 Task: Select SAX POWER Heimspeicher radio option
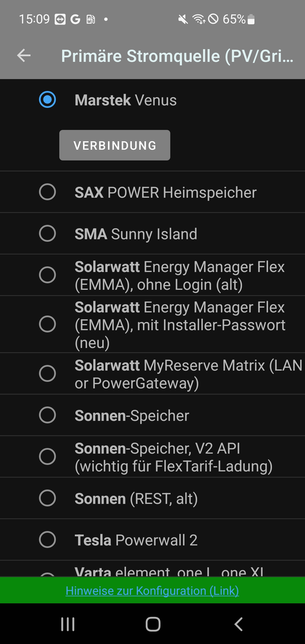(47, 192)
